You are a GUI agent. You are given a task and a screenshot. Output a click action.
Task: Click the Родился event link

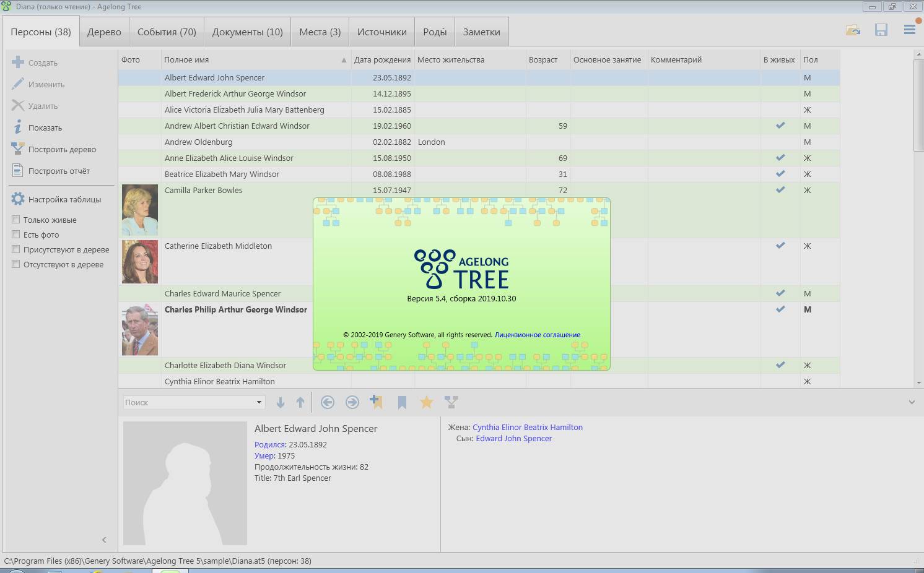[270, 444]
